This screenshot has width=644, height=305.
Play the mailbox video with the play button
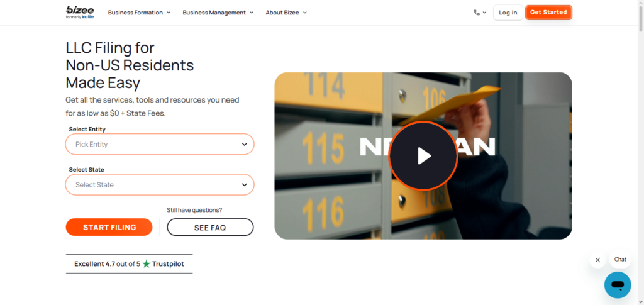(x=423, y=155)
